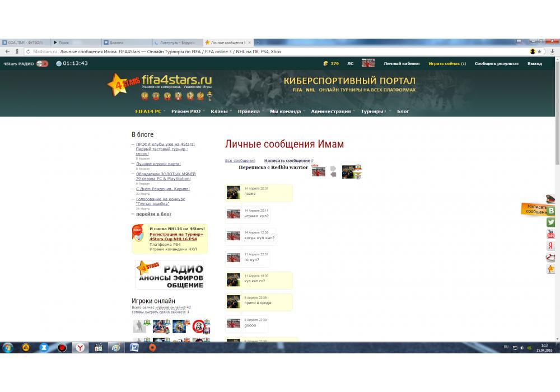
Task: Switch to Поиск browser tab
Action: 76,43
